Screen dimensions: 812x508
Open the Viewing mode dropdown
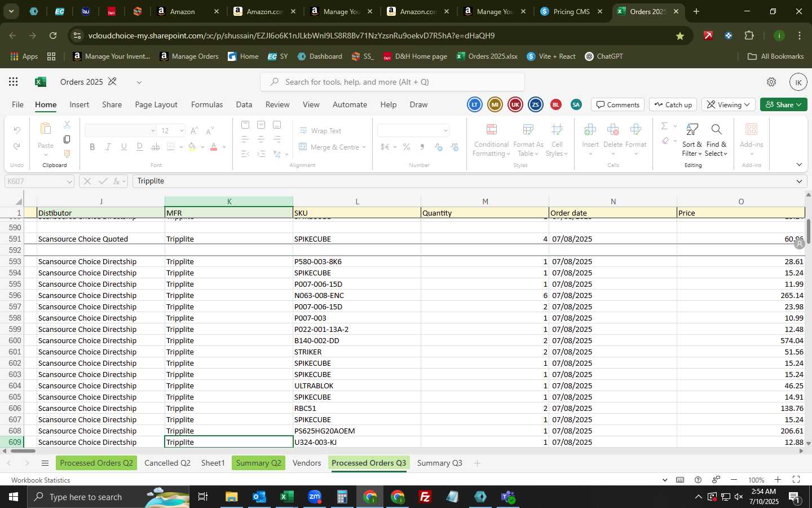pos(729,104)
